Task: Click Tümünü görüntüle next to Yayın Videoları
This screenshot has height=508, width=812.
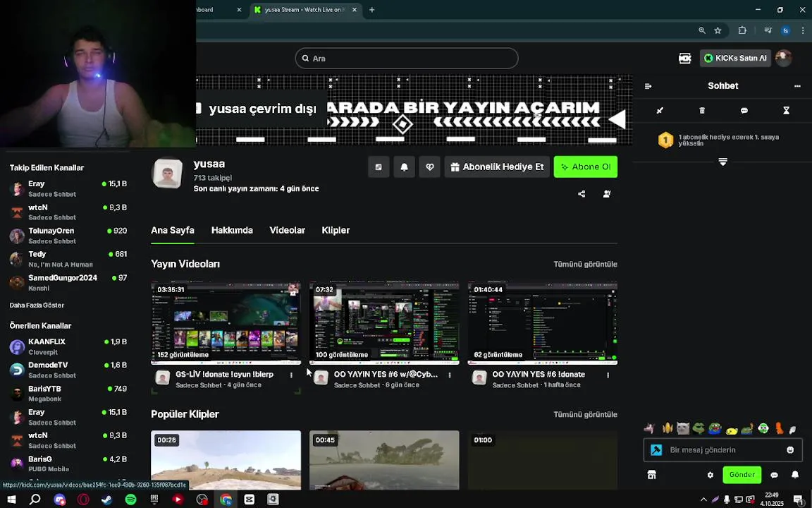Action: pos(585,265)
